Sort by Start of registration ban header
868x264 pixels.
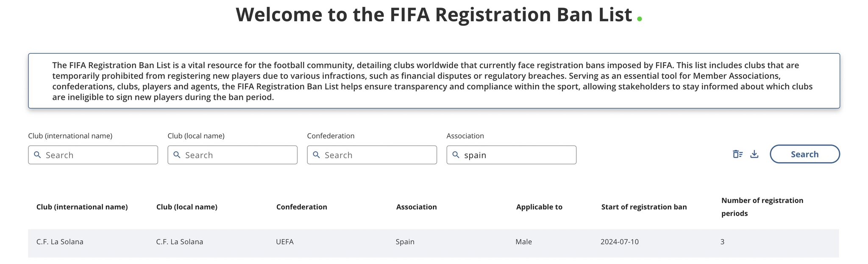click(x=644, y=207)
